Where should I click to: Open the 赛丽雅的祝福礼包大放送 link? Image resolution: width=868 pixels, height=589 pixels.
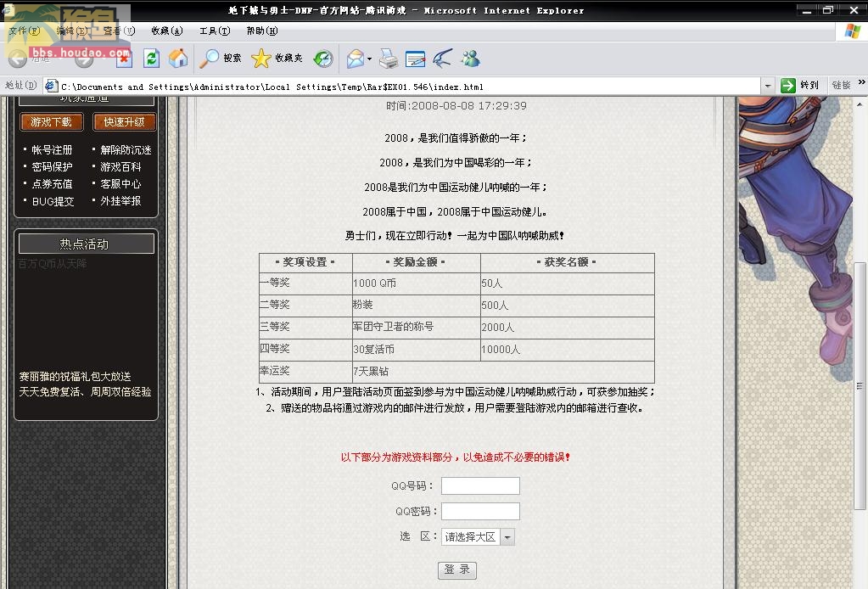click(76, 377)
